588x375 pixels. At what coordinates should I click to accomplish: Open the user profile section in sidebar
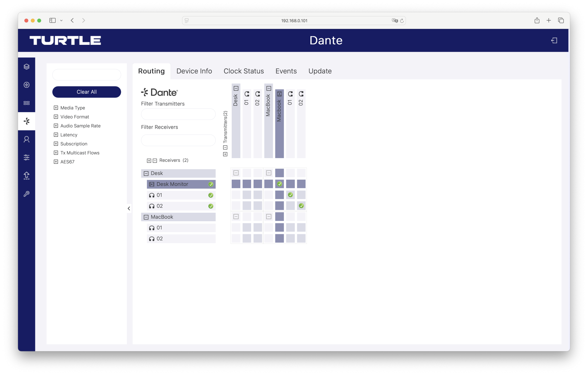pos(27,139)
